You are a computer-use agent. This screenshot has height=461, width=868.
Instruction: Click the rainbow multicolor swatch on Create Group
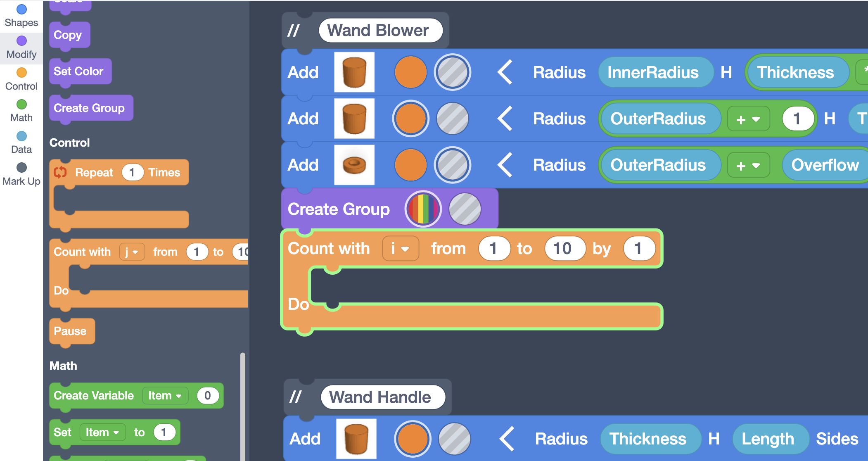coord(423,209)
